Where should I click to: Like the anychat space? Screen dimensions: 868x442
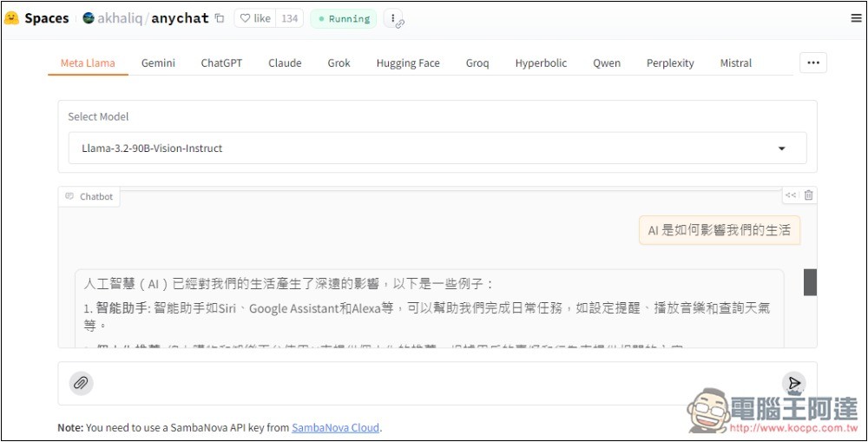point(255,18)
